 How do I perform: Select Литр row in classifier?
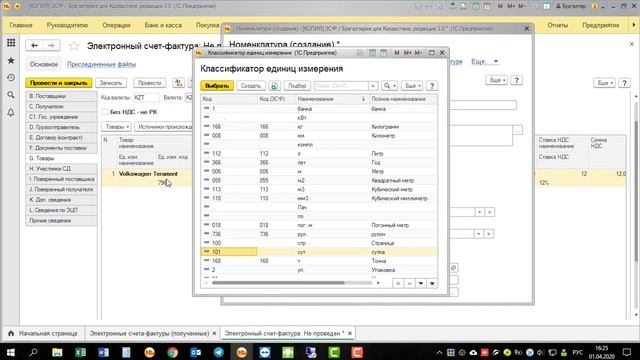coord(319,153)
